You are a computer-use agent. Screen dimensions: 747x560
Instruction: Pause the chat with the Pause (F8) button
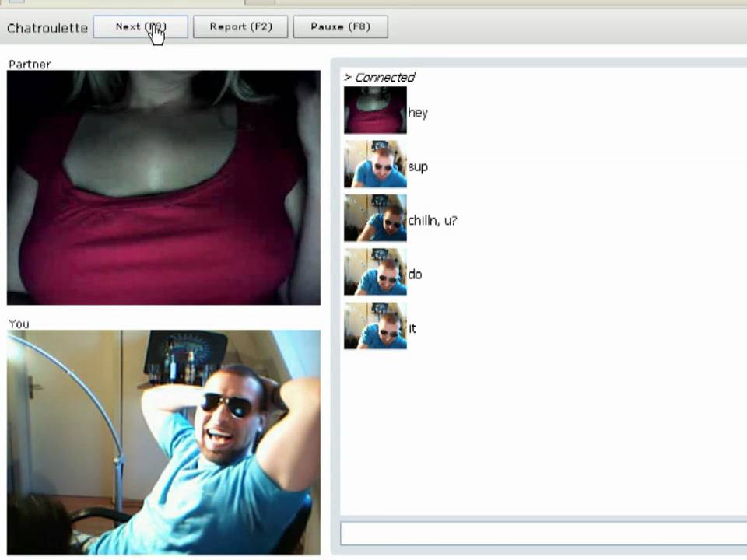(341, 26)
